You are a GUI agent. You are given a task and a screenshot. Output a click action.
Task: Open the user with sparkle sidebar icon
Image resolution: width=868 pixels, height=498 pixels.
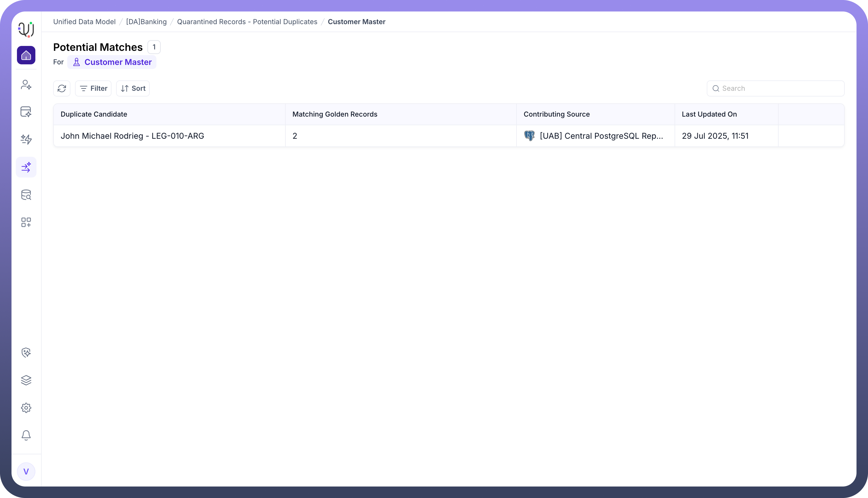[26, 84]
